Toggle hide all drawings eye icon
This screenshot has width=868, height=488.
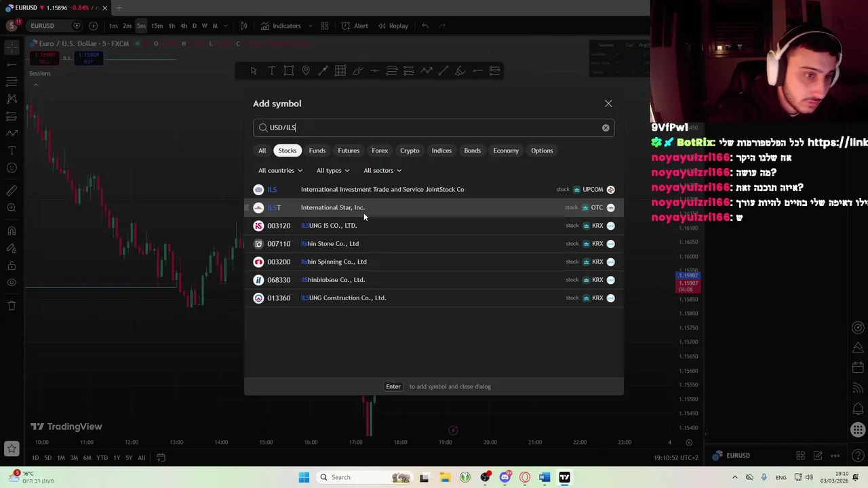point(12,283)
